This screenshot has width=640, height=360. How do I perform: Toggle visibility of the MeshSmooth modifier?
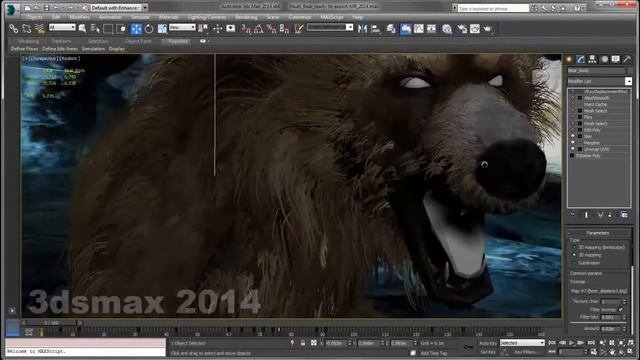pos(573,98)
